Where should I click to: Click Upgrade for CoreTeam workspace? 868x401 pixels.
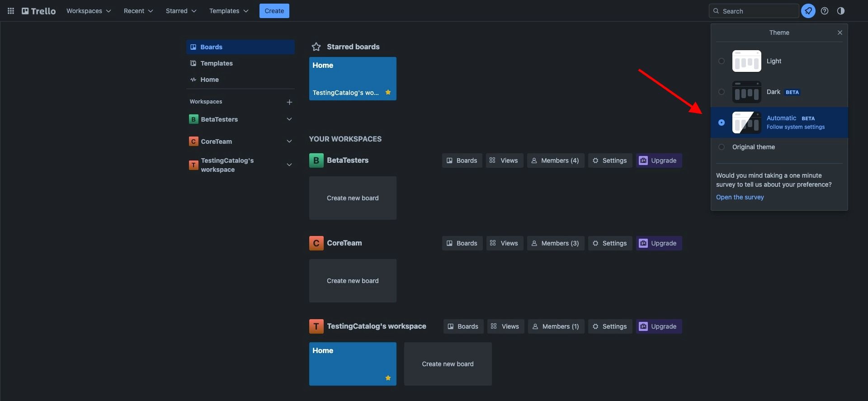point(659,243)
